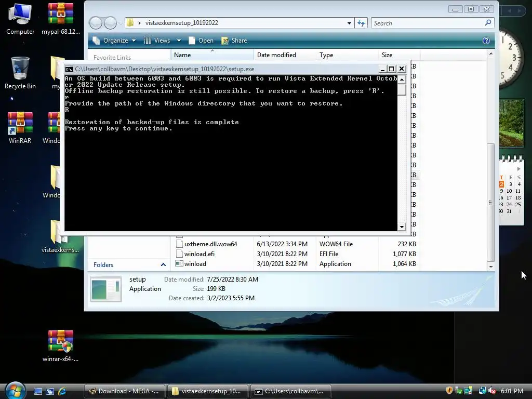Sort by the Type column header
The image size is (532, 399).
point(347,55)
